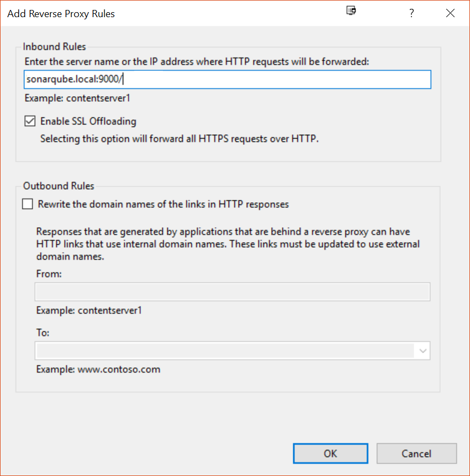Tick the rewrite domain names checkbox box
The height and width of the screenshot is (476, 470).
(x=28, y=204)
